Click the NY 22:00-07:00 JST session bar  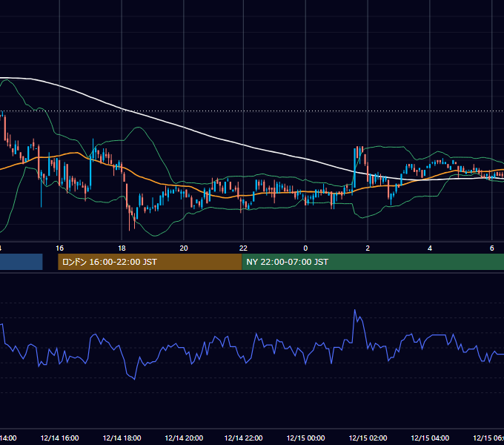pyautogui.click(x=373, y=262)
